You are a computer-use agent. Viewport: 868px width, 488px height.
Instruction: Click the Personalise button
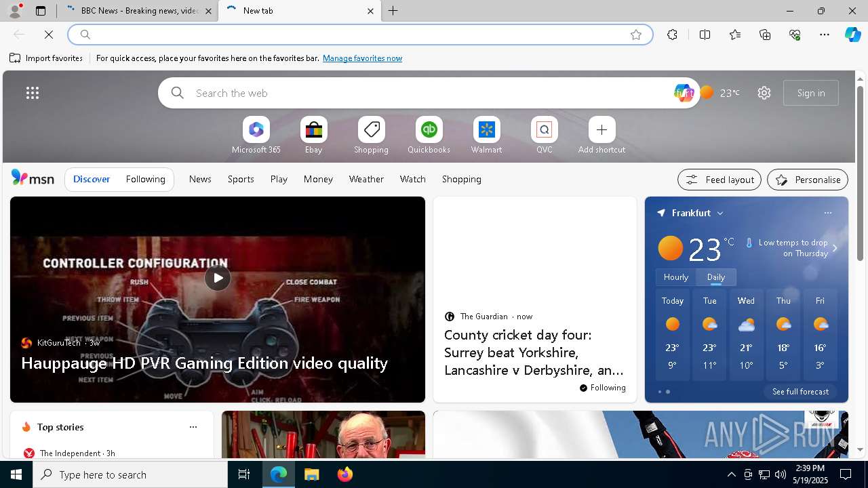(808, 180)
